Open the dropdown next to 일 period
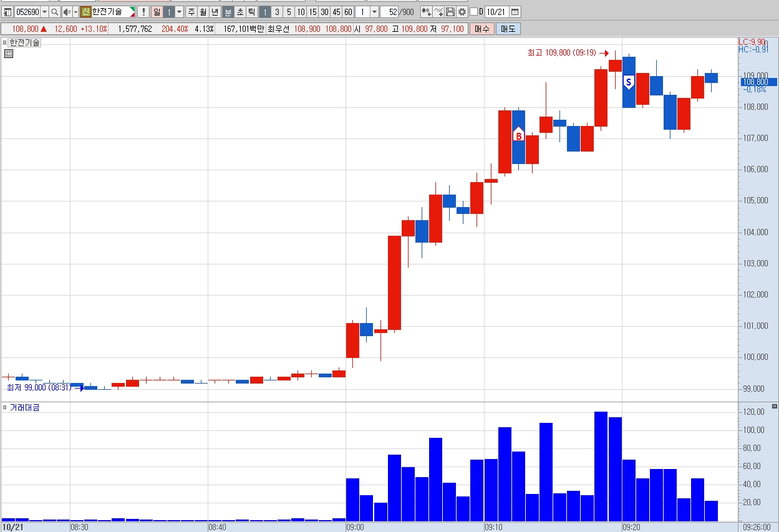Image resolution: width=779 pixels, height=532 pixels. (179, 12)
